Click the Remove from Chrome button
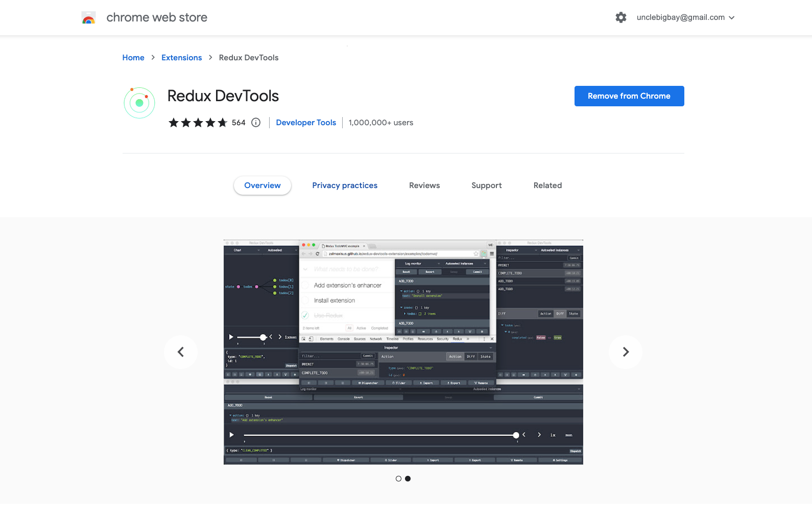Image resolution: width=812 pixels, height=507 pixels. (x=629, y=96)
